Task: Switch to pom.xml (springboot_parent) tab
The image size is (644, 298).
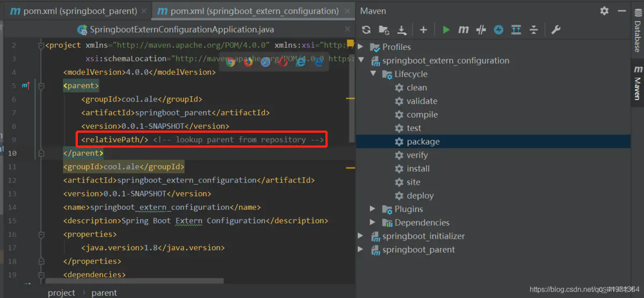Action: tap(76, 11)
